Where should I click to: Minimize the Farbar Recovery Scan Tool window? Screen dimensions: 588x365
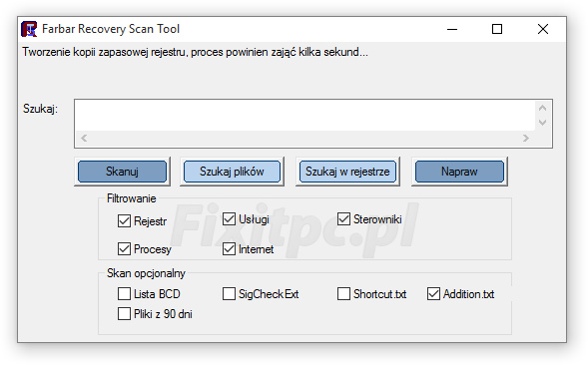coord(452,29)
